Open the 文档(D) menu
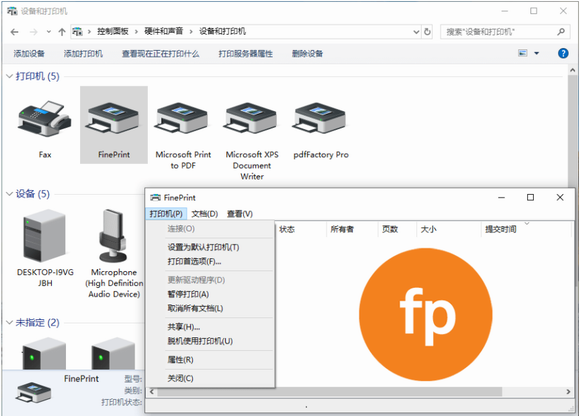Viewport: 580px width, 416px height. pos(205,214)
